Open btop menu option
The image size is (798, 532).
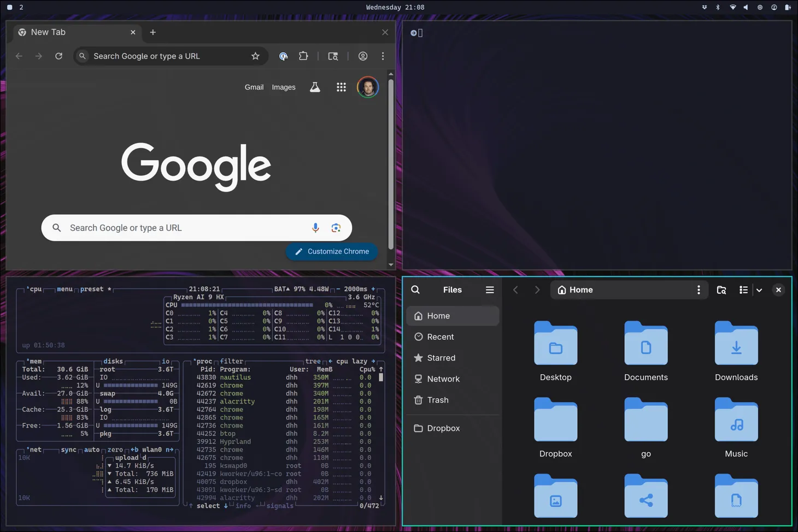(64, 289)
